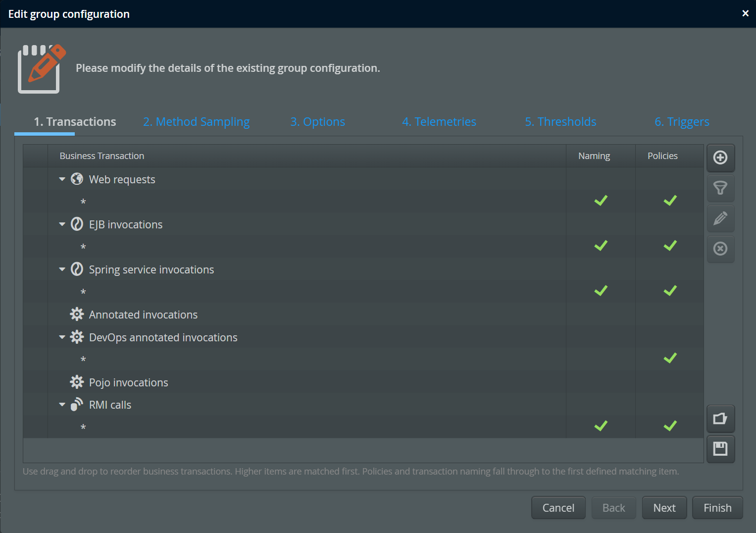Click the pencil edit icon in side toolbar

(720, 218)
